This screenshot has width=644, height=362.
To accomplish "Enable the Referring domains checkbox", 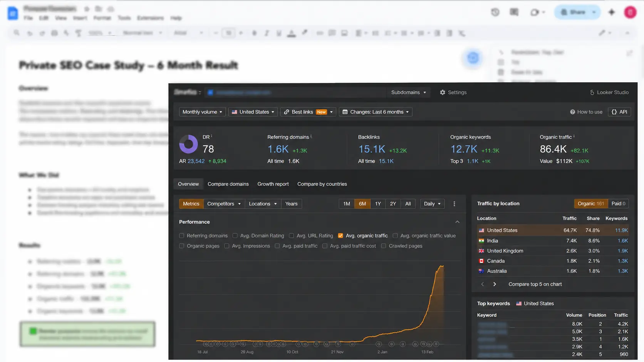I will (182, 236).
